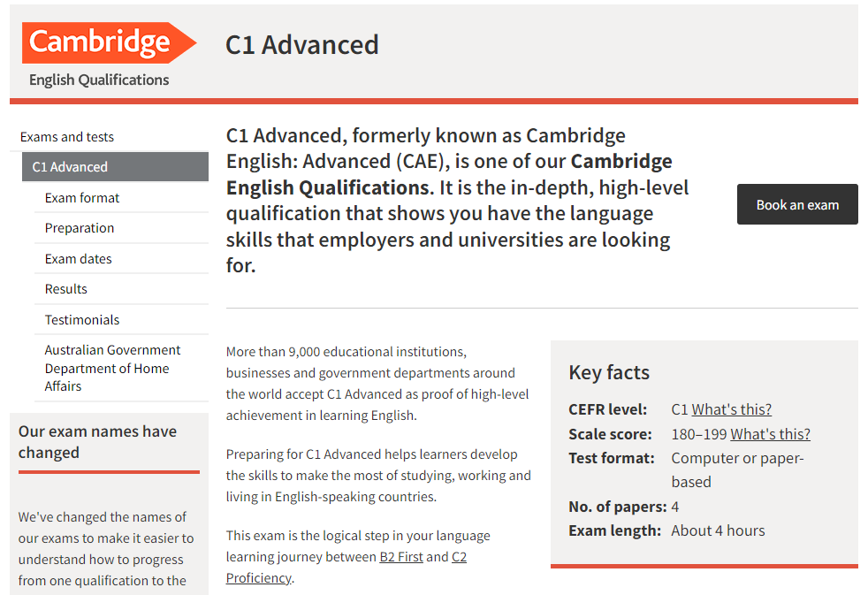Click 'We've changed the names of' text
This screenshot has width=868, height=595.
106,548
